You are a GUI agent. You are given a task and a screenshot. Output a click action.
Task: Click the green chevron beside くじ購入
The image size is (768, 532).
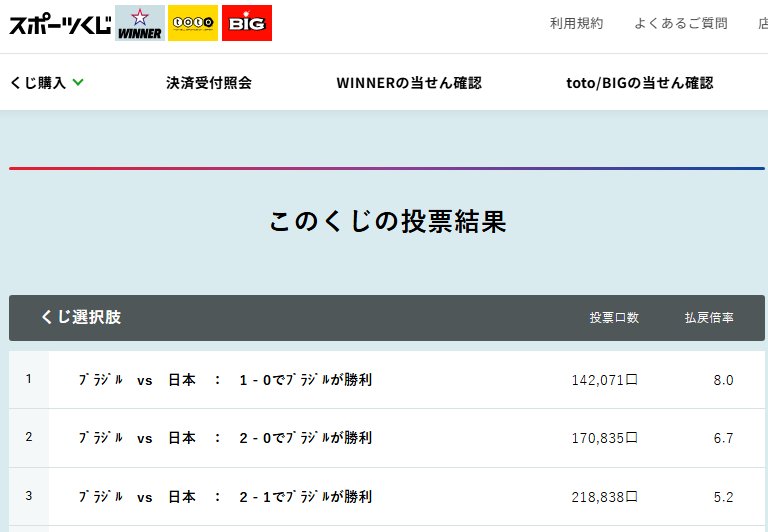click(x=78, y=82)
